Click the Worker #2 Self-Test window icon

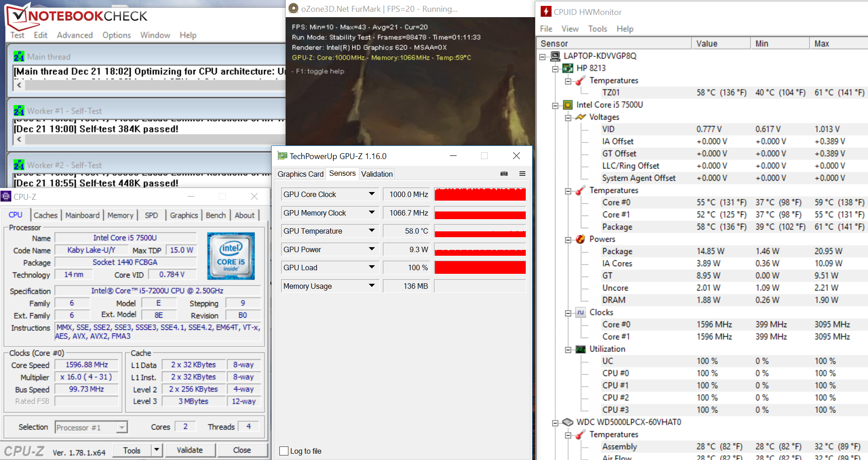point(19,165)
